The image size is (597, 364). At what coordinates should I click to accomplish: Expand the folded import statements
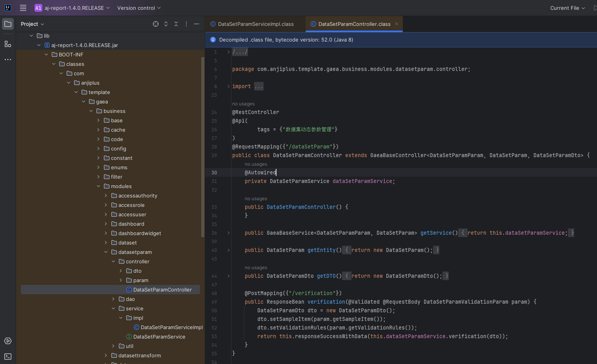click(229, 86)
